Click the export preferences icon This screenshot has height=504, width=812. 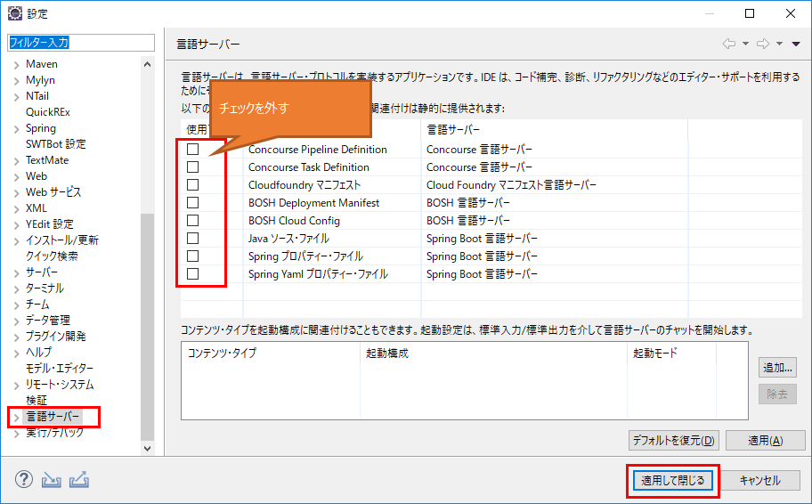[x=78, y=480]
